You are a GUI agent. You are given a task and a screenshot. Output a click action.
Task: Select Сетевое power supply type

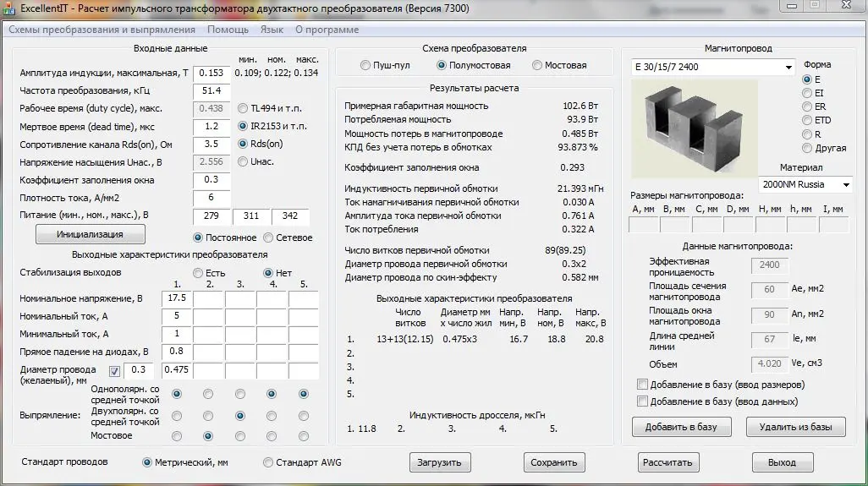click(288, 238)
